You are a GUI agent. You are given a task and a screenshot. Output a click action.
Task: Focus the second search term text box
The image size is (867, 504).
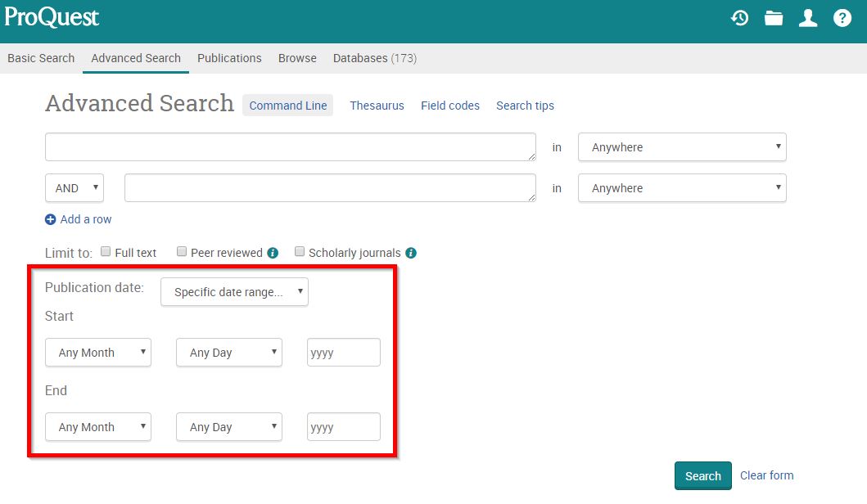pos(330,188)
